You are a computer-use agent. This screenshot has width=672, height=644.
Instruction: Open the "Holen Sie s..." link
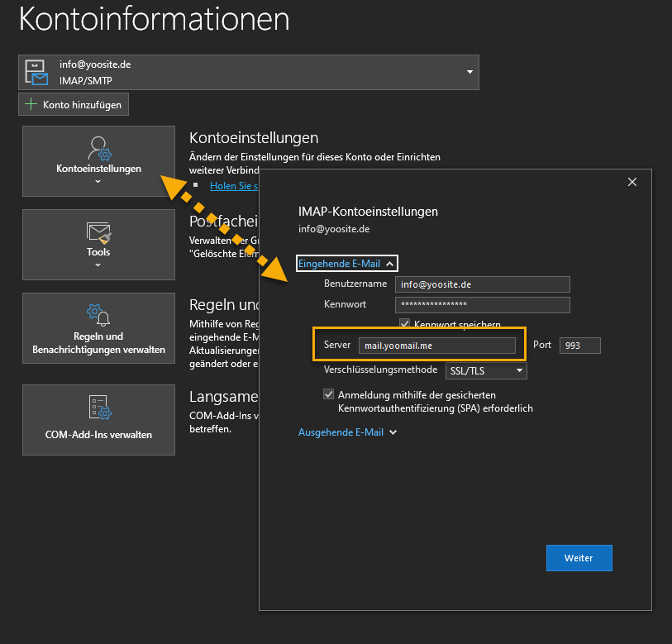[x=233, y=186]
